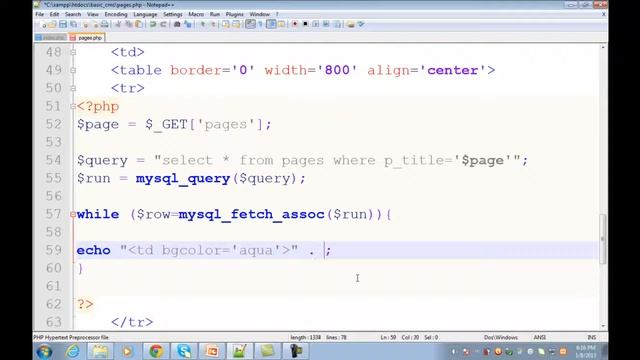
Task: Collapse the PHP block fold at line 51
Action: point(73,106)
